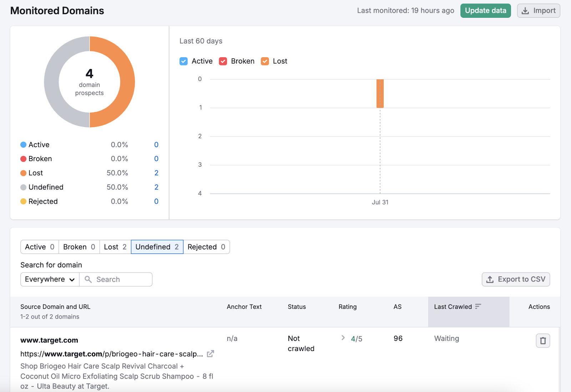Click the download icon on Import button

525,11
